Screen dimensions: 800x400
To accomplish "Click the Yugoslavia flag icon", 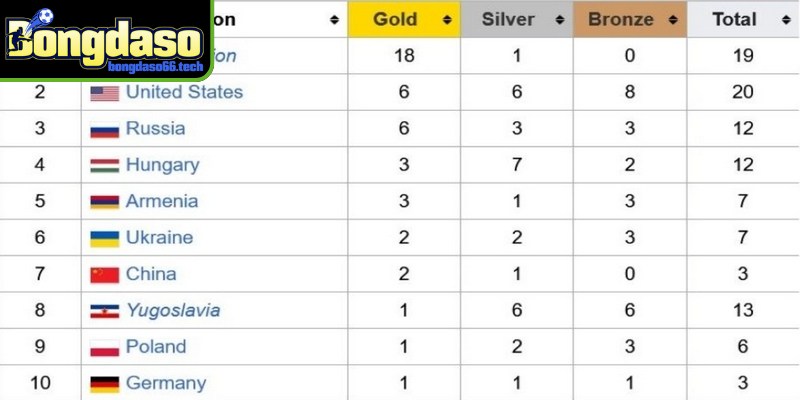I will click(x=104, y=311).
